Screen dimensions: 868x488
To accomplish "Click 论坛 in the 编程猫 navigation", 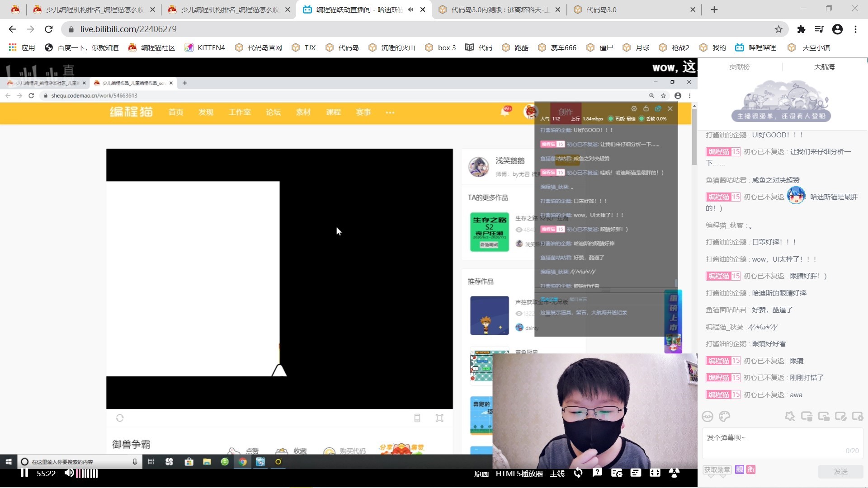I will coord(273,112).
